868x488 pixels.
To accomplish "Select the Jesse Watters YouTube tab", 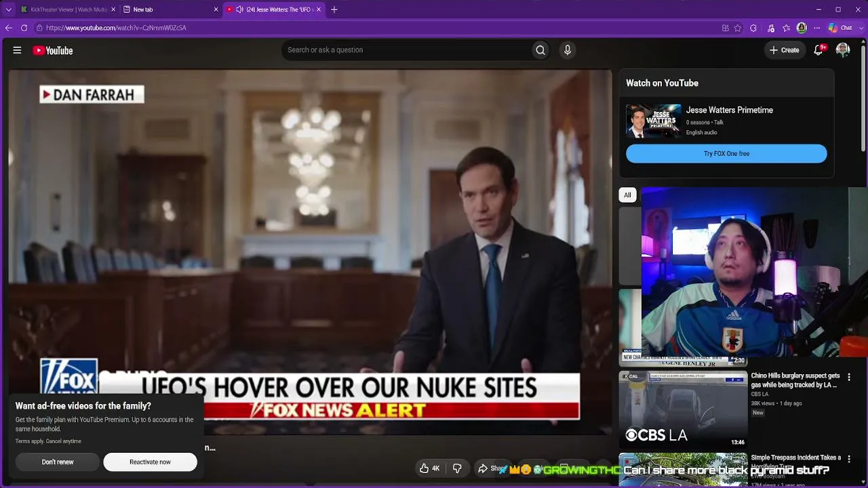I will (274, 9).
